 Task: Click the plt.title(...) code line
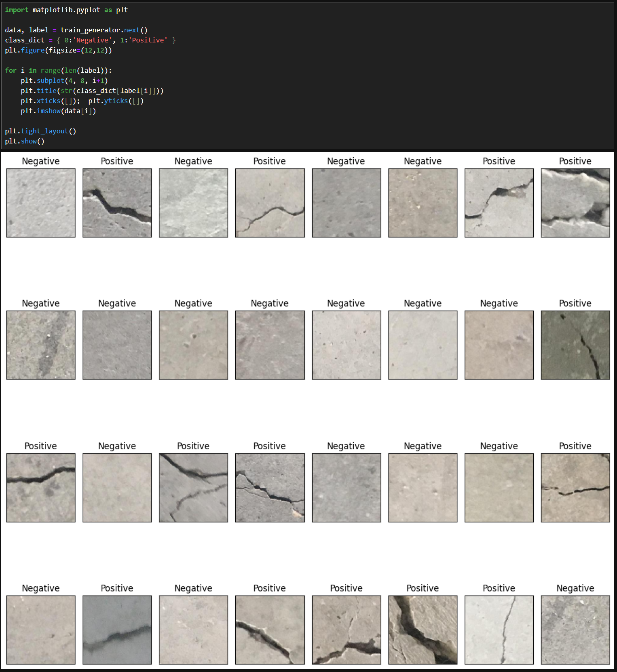[x=92, y=91]
